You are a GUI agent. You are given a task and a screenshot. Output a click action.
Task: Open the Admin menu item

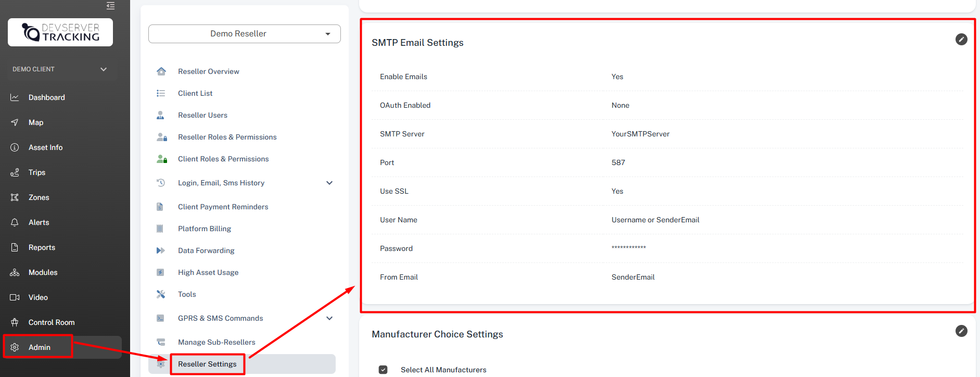pos(40,347)
